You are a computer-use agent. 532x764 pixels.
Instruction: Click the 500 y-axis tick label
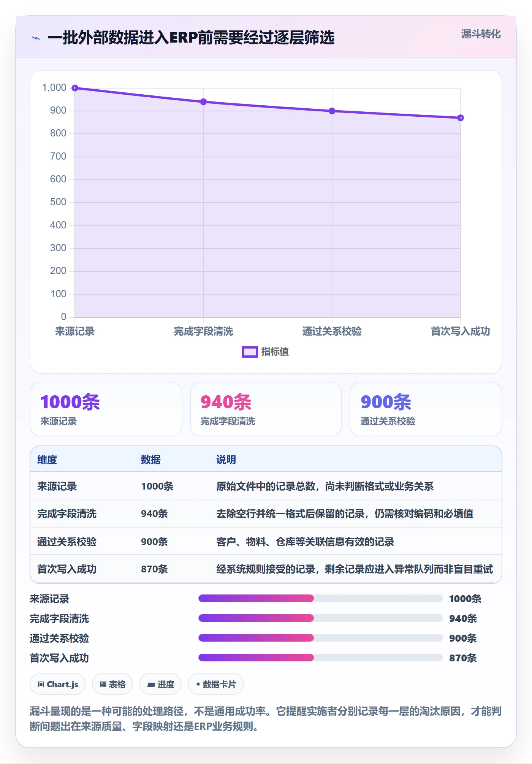coord(58,202)
